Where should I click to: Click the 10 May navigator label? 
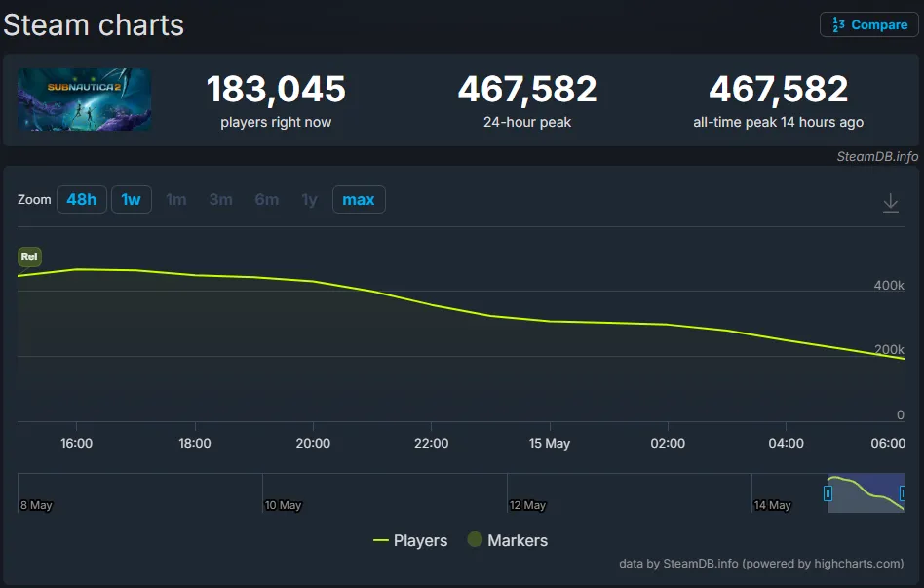tap(283, 505)
